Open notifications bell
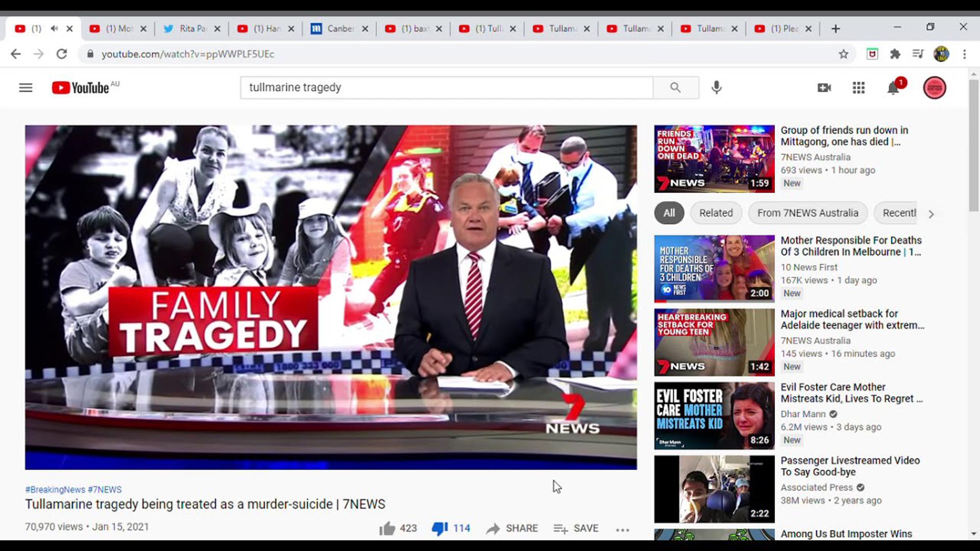980x551 pixels. [893, 88]
